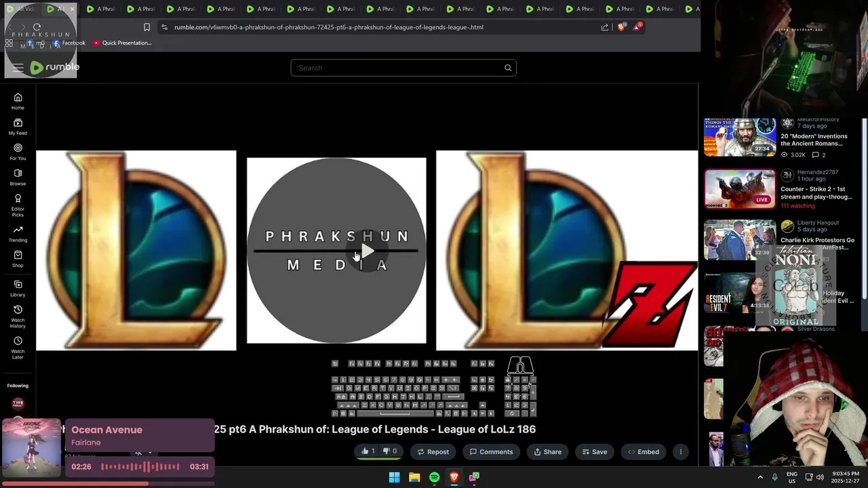
Task: Click the Rumble logo
Action: (55, 67)
